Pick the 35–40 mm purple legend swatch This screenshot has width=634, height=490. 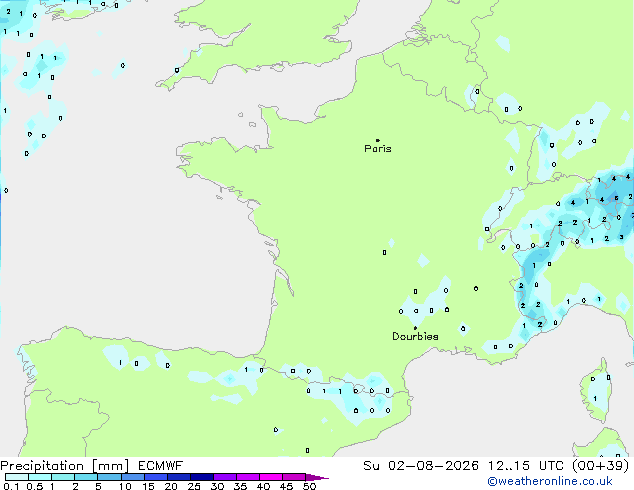click(x=248, y=477)
